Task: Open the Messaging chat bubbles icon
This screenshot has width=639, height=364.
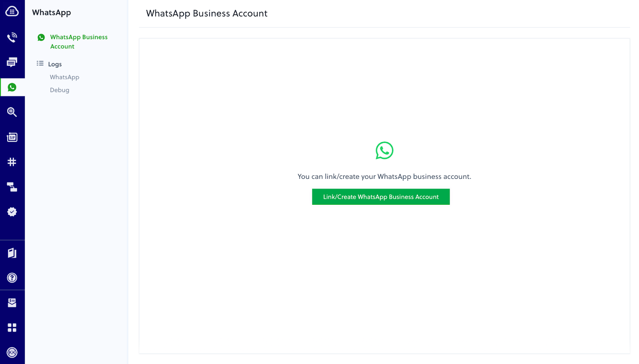Action: click(12, 62)
